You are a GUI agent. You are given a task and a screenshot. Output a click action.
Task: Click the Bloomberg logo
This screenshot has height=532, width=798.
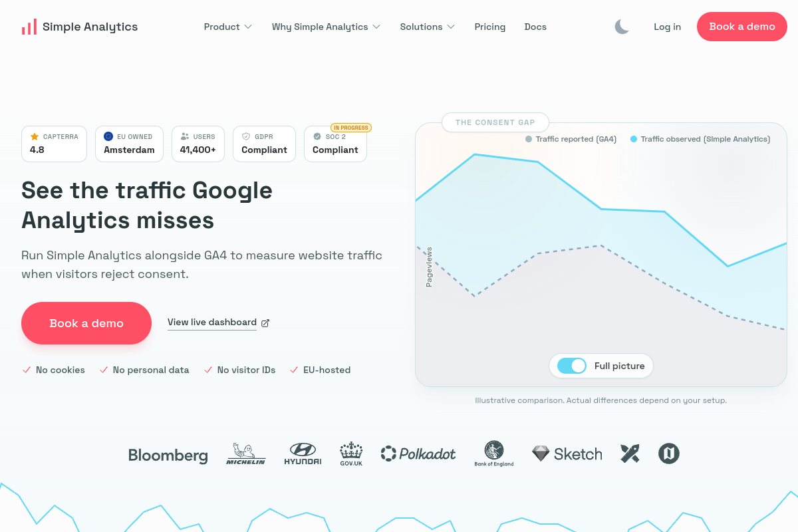pyautogui.click(x=168, y=455)
